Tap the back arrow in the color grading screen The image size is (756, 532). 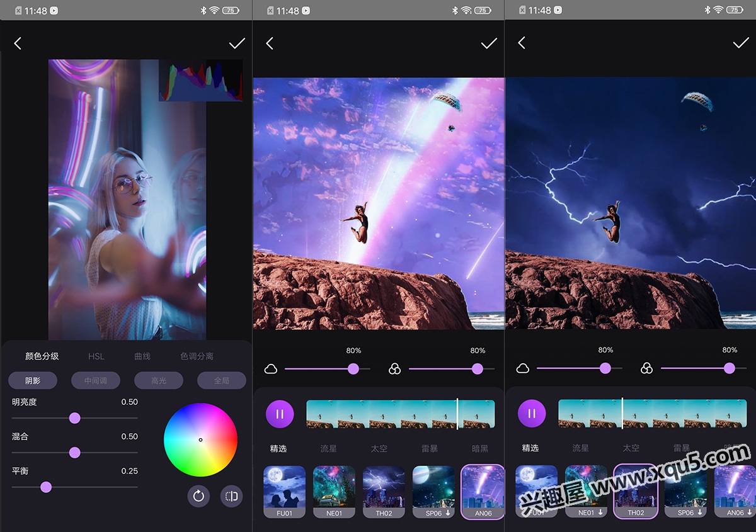[x=18, y=43]
